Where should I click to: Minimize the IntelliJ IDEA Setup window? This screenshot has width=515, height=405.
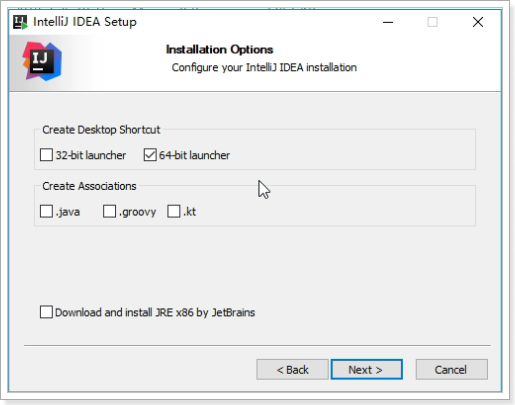(x=388, y=22)
